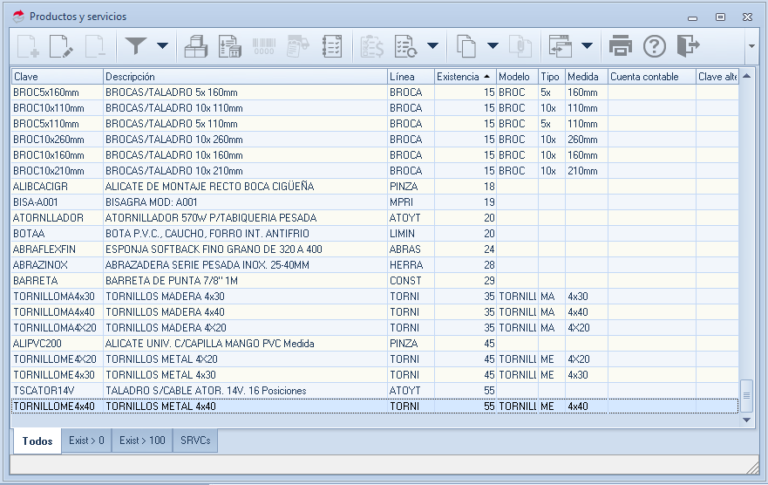Sort by the Tipo column header
Screen dimensions: 768x485
(x=552, y=77)
